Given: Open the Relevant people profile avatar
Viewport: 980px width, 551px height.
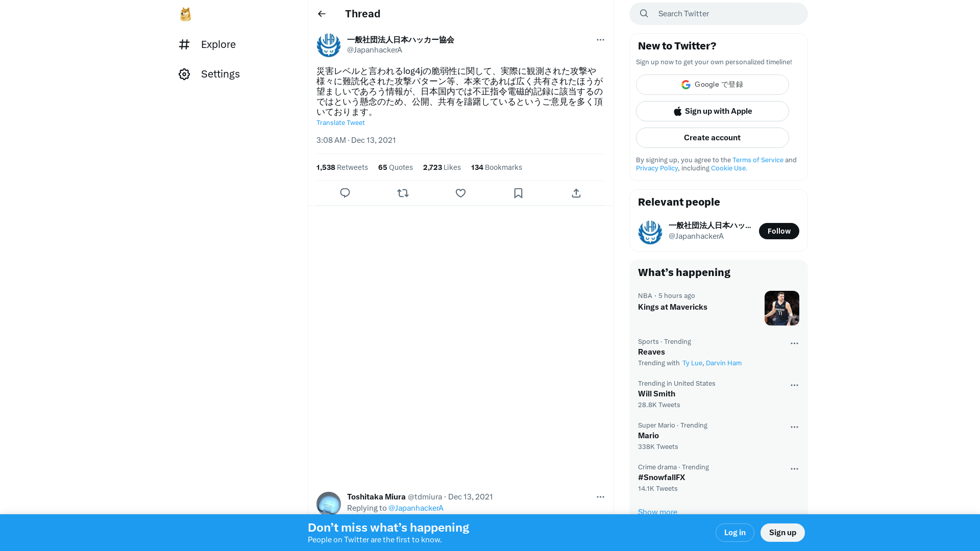Looking at the screenshot, I should [650, 232].
